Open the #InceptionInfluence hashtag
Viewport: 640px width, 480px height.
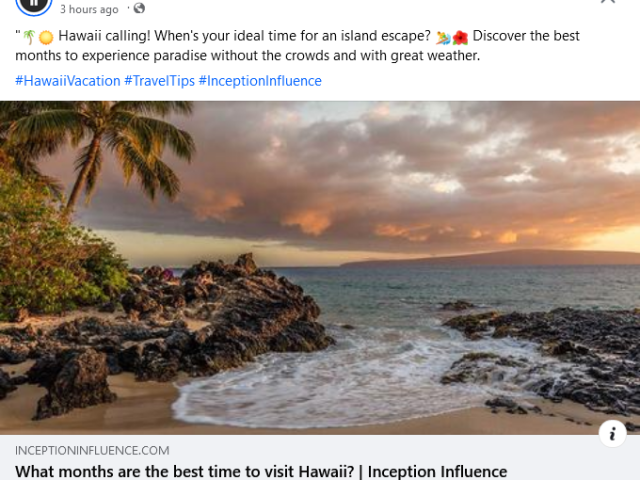(x=260, y=81)
